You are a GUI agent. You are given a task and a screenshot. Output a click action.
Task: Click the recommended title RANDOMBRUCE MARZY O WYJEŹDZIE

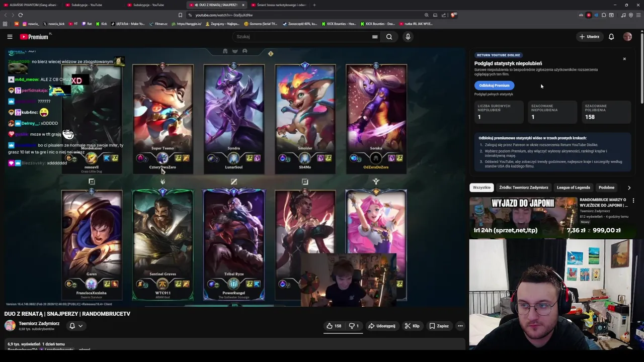coord(603,203)
